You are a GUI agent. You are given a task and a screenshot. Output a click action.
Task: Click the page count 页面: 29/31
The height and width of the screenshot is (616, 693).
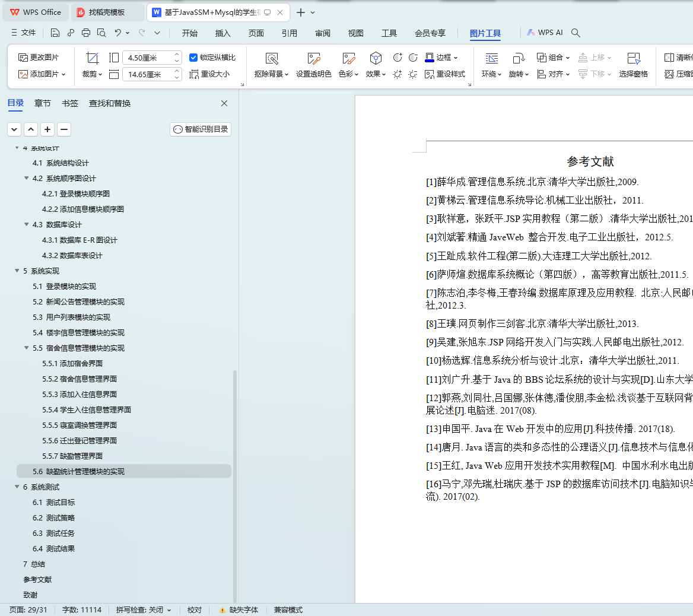pos(28,610)
